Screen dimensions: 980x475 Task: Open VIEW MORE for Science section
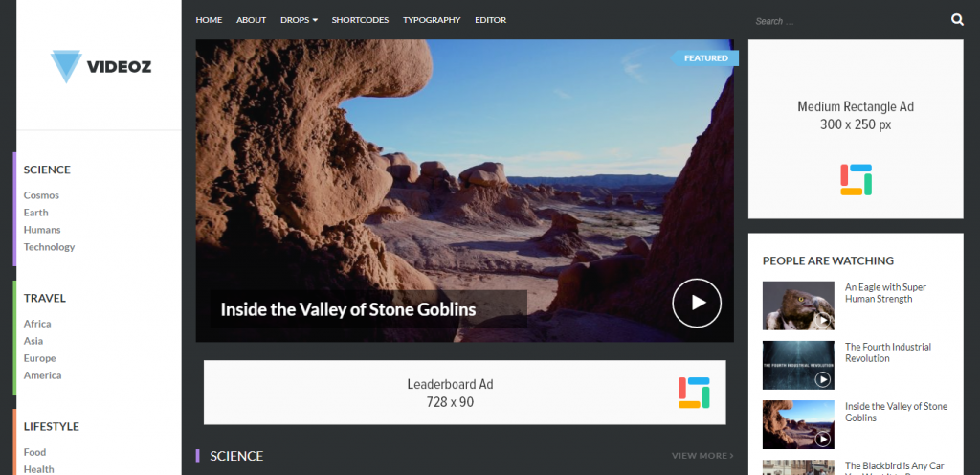click(x=702, y=456)
